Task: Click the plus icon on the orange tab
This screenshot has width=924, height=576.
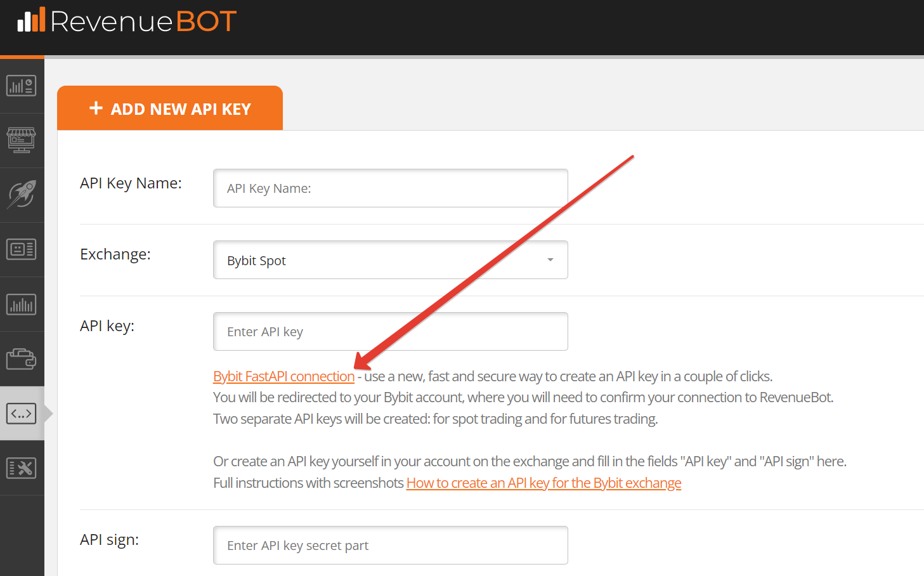Action: (96, 108)
